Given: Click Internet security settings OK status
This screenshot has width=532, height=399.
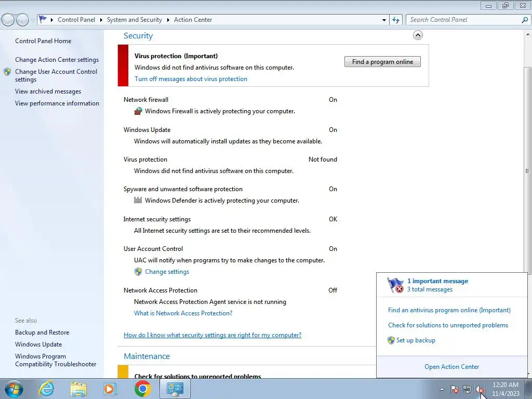Looking at the screenshot, I should (x=333, y=219).
